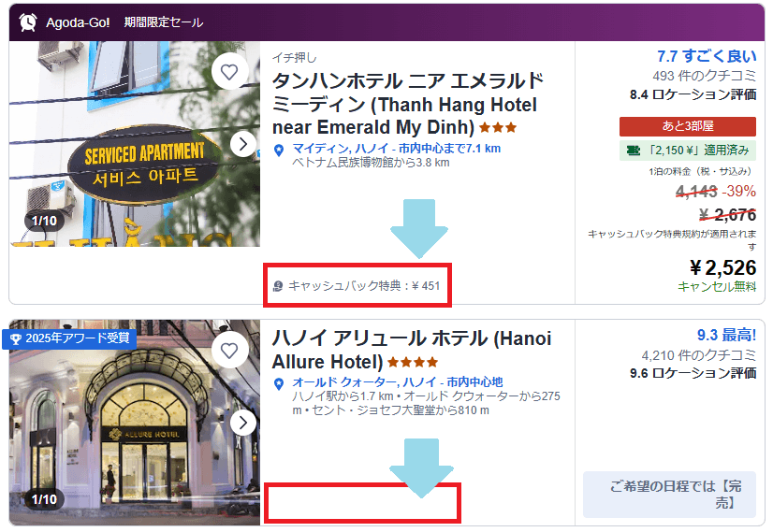Click trophy icon on 2025年アワード受賞 badge
773x532 pixels.
[15, 338]
